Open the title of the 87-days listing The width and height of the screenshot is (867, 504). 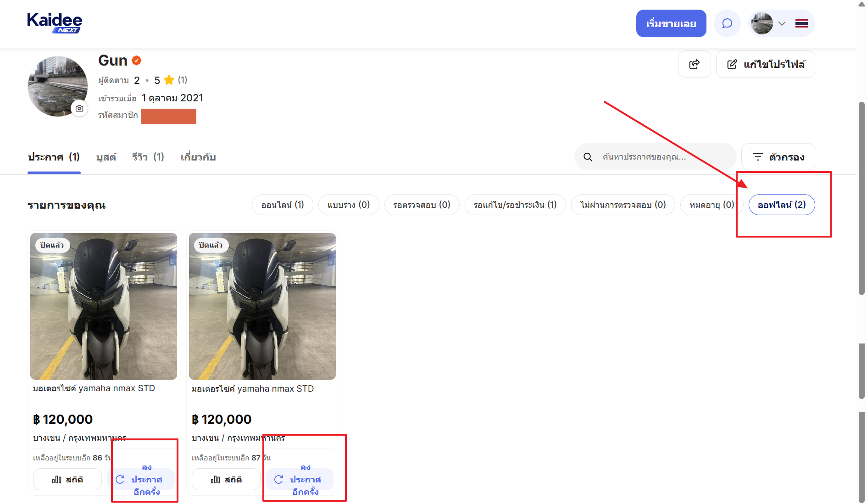pyautogui.click(x=253, y=389)
